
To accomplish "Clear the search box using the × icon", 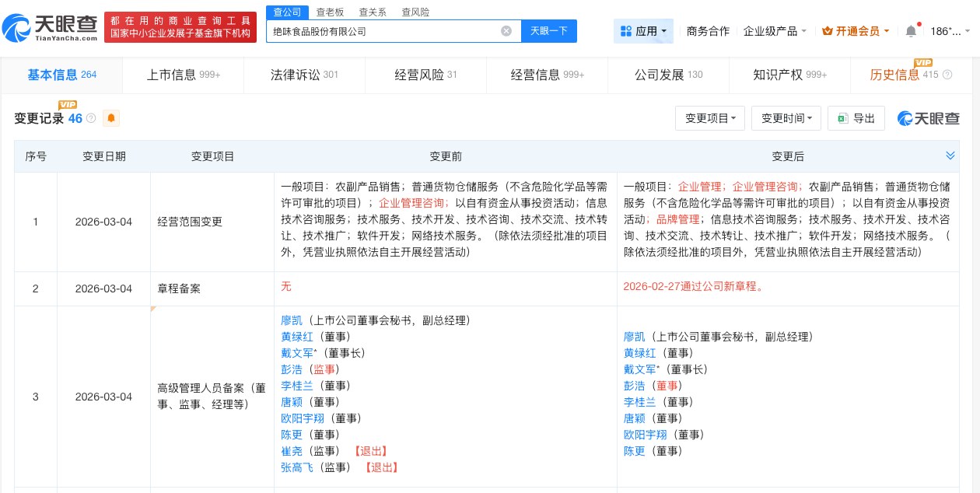I will point(506,31).
